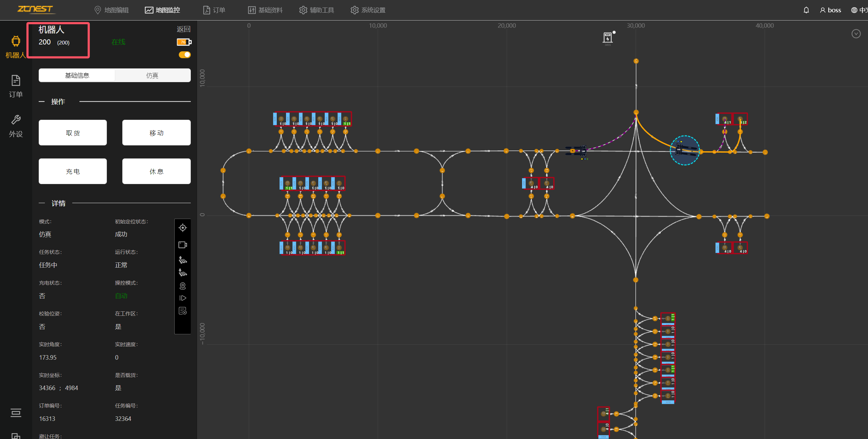Click the battery level 76 indicator
Image resolution: width=868 pixels, height=439 pixels.
click(184, 42)
